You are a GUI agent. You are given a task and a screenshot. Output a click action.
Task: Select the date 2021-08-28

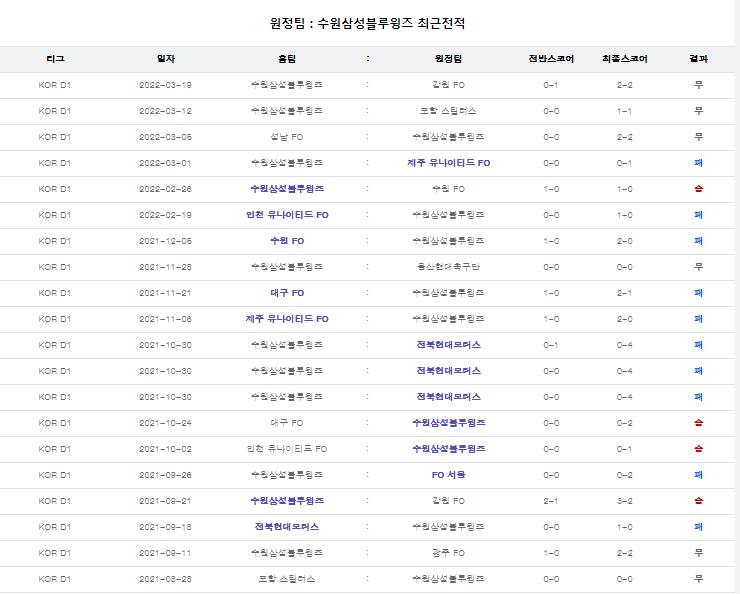tap(165, 579)
